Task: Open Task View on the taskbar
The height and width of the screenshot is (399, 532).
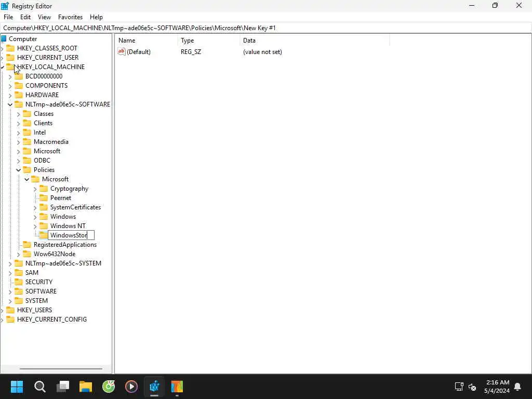Action: coord(63,387)
